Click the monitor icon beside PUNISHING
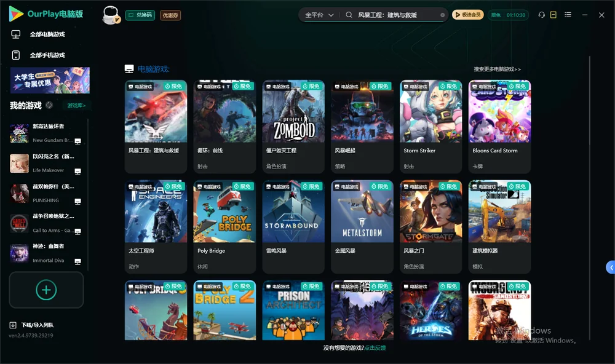 click(77, 202)
